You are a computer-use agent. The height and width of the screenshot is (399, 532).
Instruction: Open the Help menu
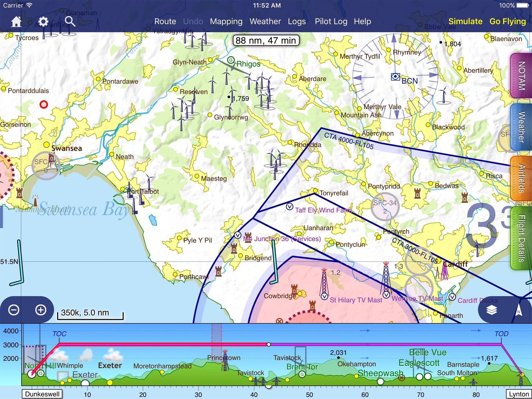tap(362, 22)
